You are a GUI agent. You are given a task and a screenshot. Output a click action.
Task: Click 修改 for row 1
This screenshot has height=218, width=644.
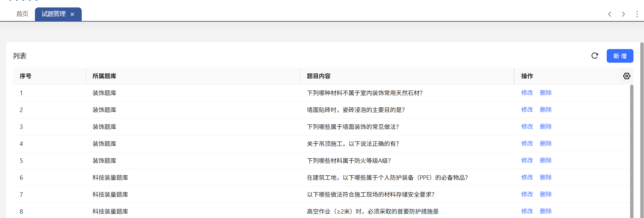[527, 93]
